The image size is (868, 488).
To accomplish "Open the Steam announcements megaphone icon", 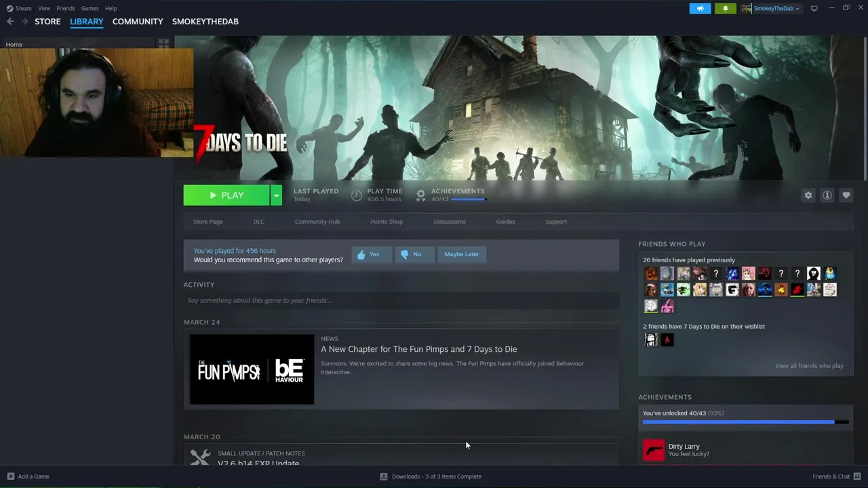I will click(x=700, y=8).
